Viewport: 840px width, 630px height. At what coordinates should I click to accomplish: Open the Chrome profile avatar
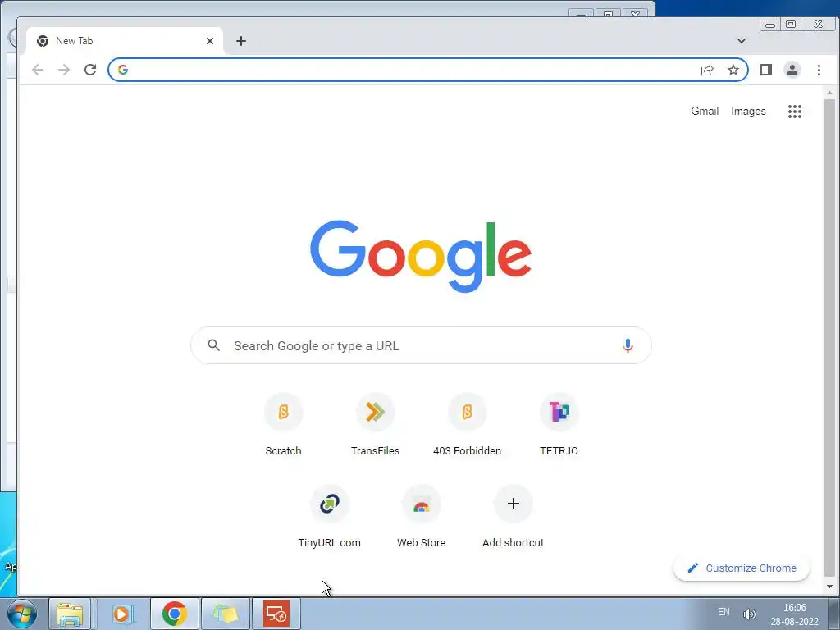click(792, 70)
